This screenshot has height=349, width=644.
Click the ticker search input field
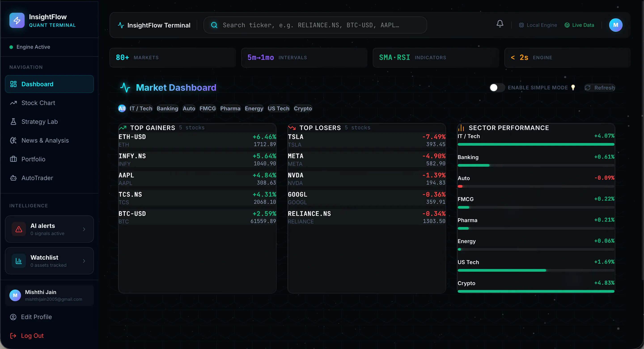click(x=315, y=25)
